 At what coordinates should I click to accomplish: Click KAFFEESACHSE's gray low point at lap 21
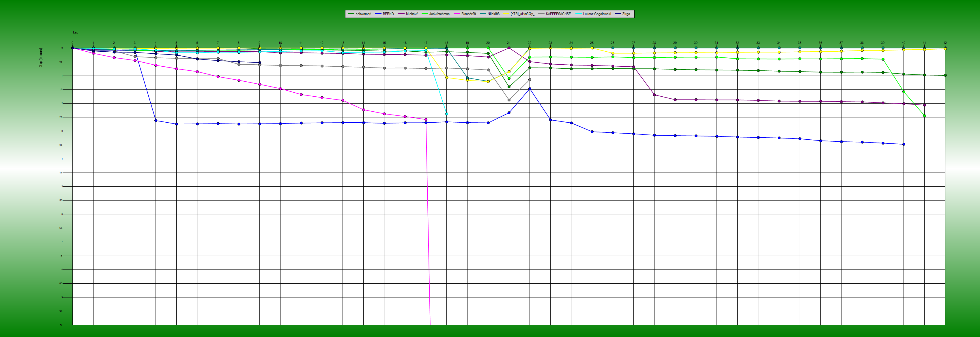point(509,100)
